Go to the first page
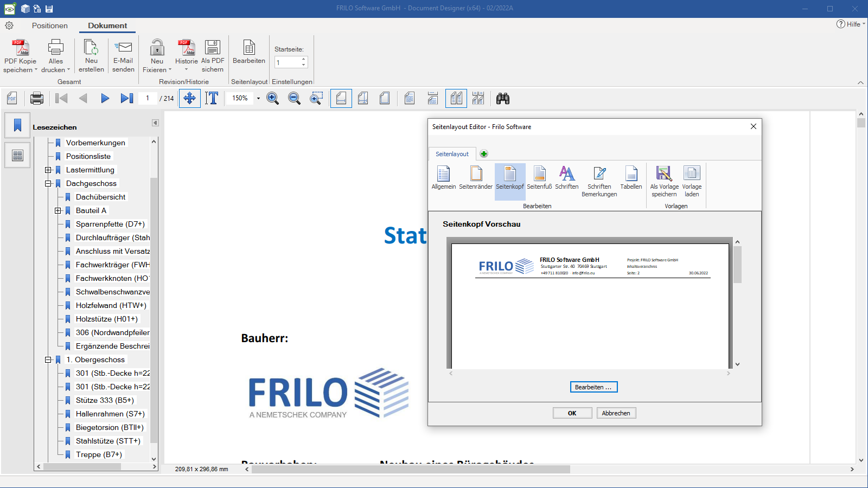This screenshot has height=488, width=868. pos(61,98)
